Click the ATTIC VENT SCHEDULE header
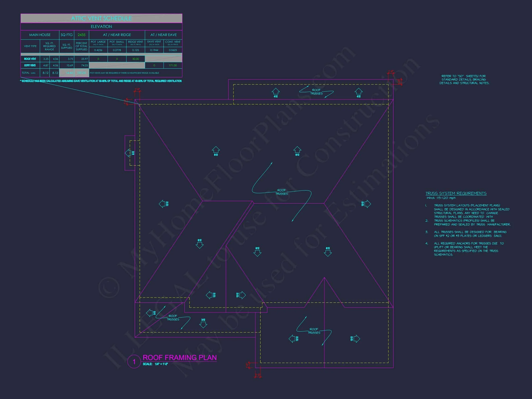The height and width of the screenshot is (399, 532). (101, 18)
